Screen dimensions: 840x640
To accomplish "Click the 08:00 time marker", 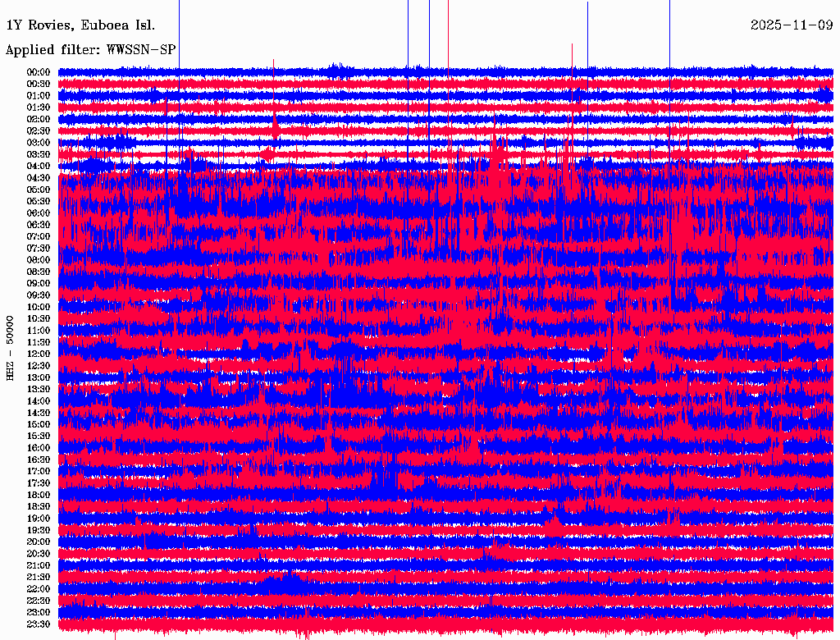I will 38,260.
